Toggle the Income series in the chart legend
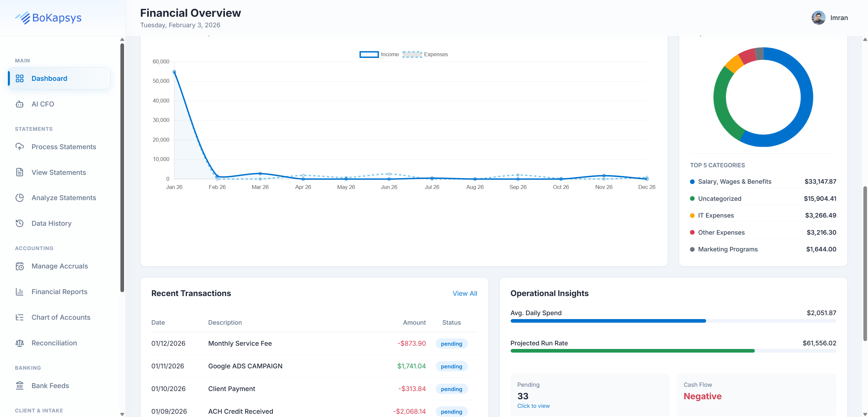Screen dimensions: 868x417 tap(381, 54)
